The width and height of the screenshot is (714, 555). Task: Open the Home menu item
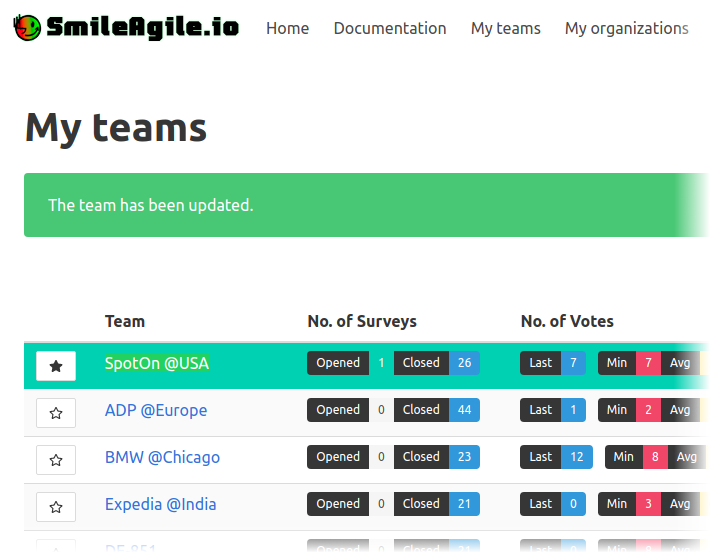[287, 28]
